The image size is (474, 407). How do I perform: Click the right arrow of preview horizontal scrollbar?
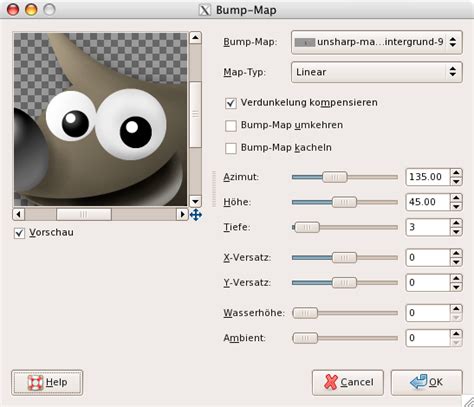tap(182, 214)
